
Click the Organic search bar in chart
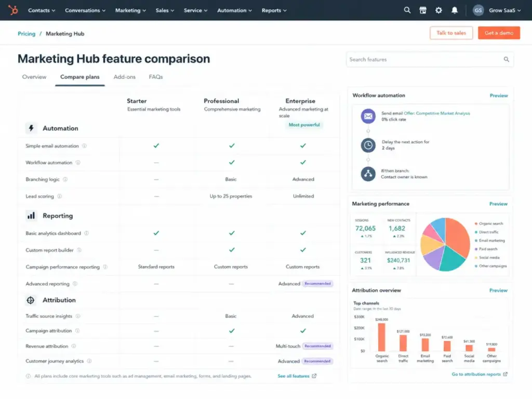pyautogui.click(x=382, y=337)
